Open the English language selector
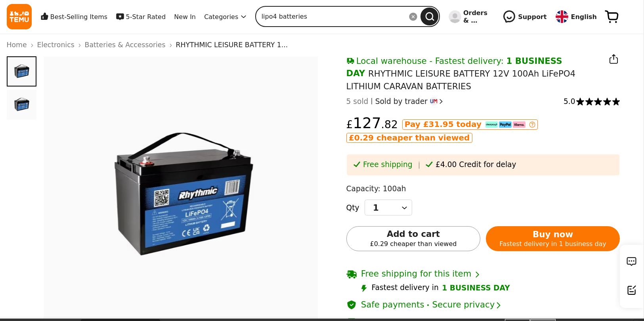This screenshot has width=644, height=321. coord(576,17)
